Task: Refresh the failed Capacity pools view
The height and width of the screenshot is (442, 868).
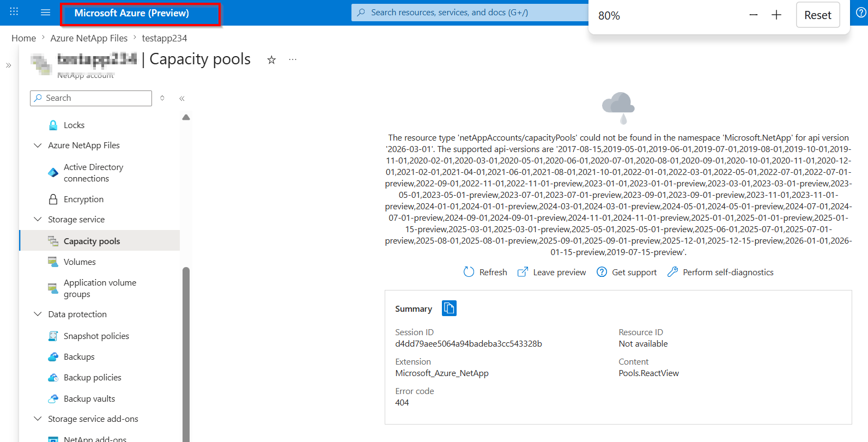Action: click(485, 272)
